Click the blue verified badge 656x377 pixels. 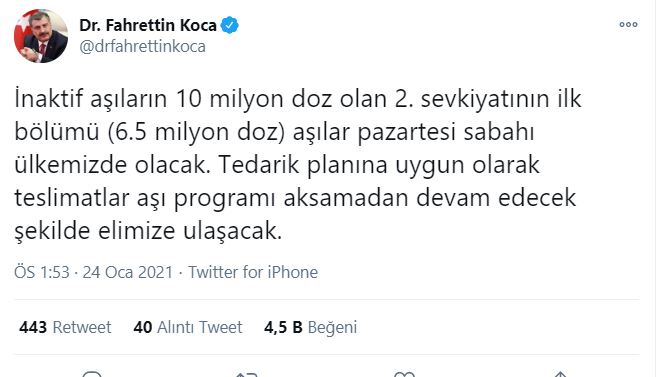[230, 25]
